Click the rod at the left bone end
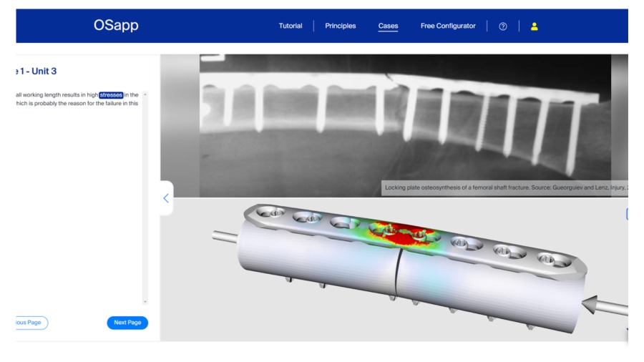This screenshot has height=362, width=644. pos(224,236)
